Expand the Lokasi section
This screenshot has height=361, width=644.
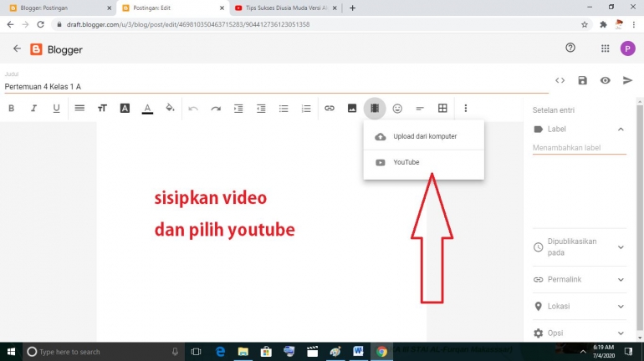(621, 307)
